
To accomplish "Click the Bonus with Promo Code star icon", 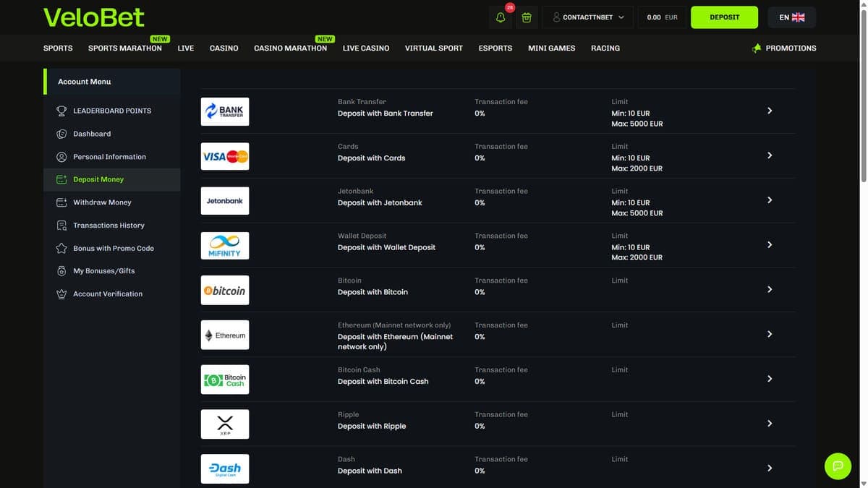I will (61, 248).
